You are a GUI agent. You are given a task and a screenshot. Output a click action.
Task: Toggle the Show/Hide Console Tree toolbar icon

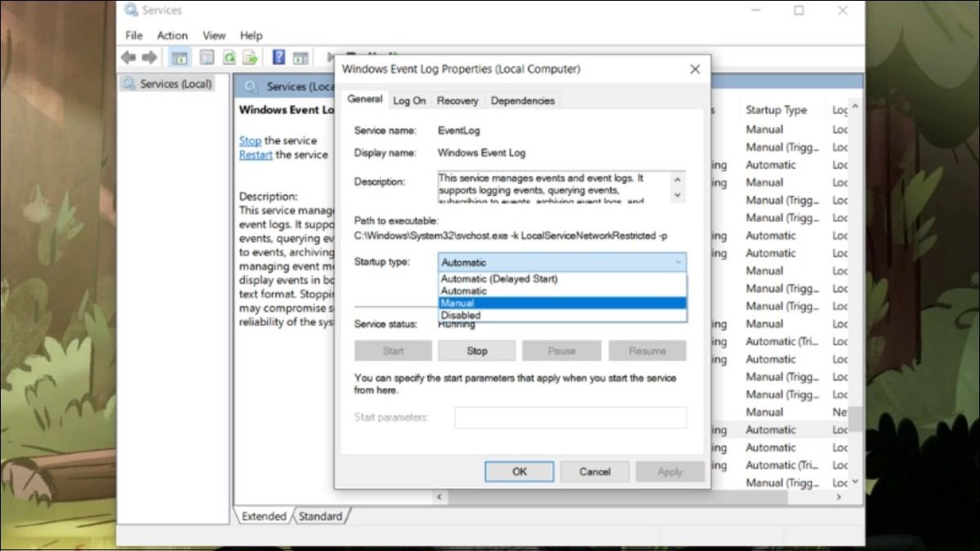[180, 57]
